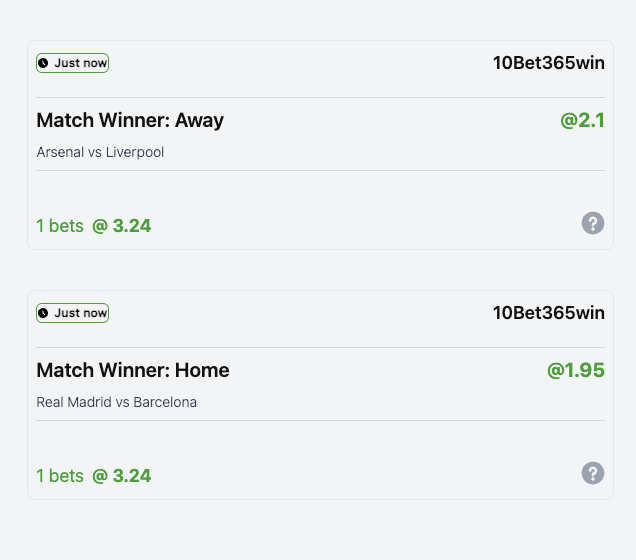Screen dimensions: 636x560
Task: Select the Match Winner: Home heading
Action: [133, 371]
